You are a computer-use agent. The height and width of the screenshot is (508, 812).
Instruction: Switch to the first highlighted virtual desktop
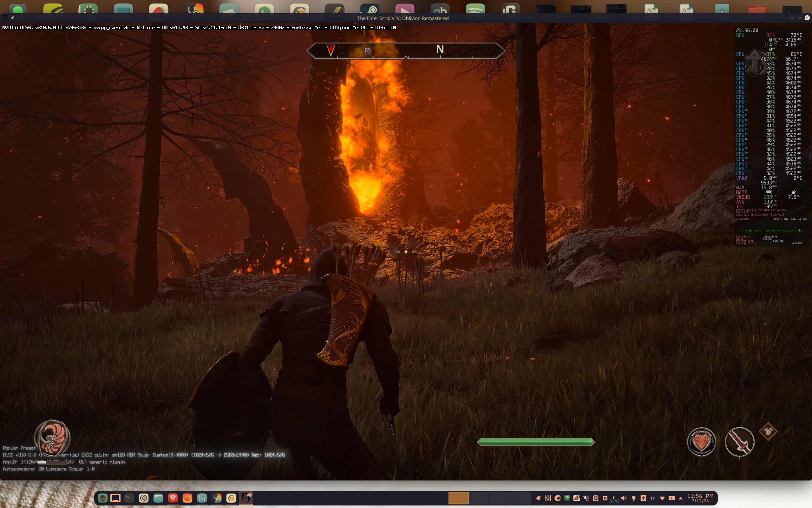point(458,498)
